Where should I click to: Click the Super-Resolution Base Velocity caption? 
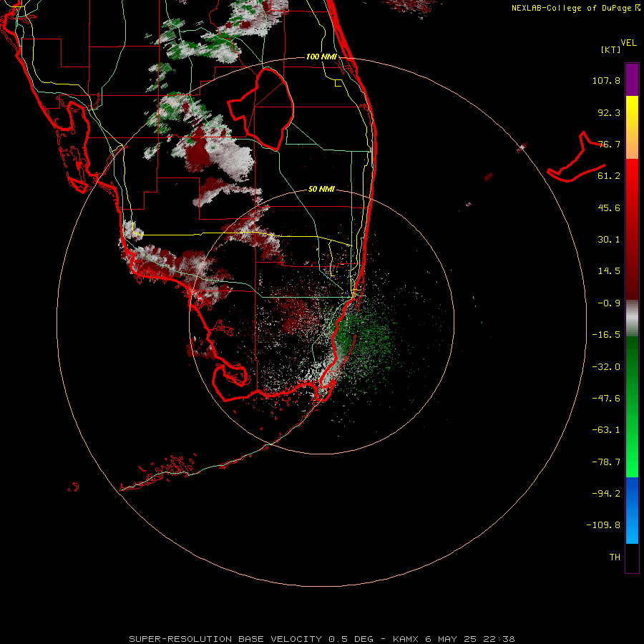pyautogui.click(x=321, y=639)
